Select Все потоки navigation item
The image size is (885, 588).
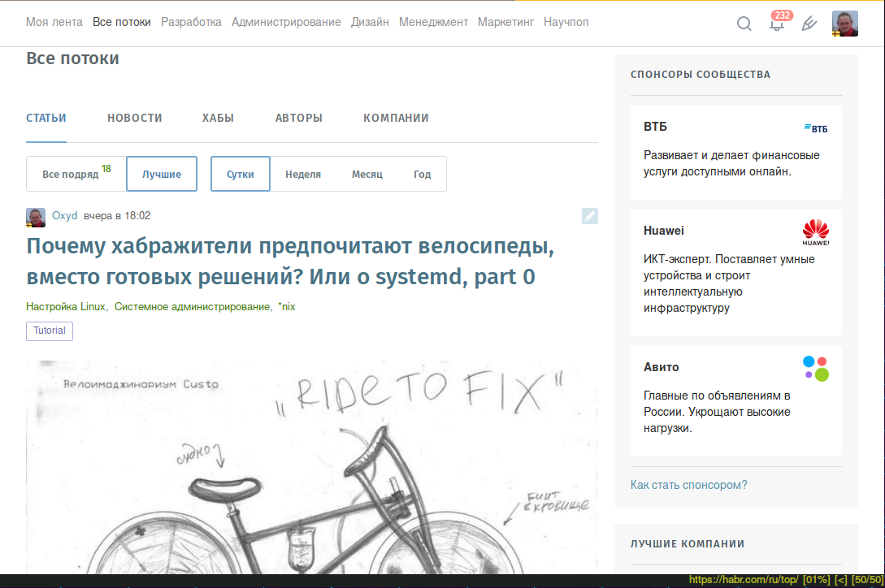tap(121, 22)
